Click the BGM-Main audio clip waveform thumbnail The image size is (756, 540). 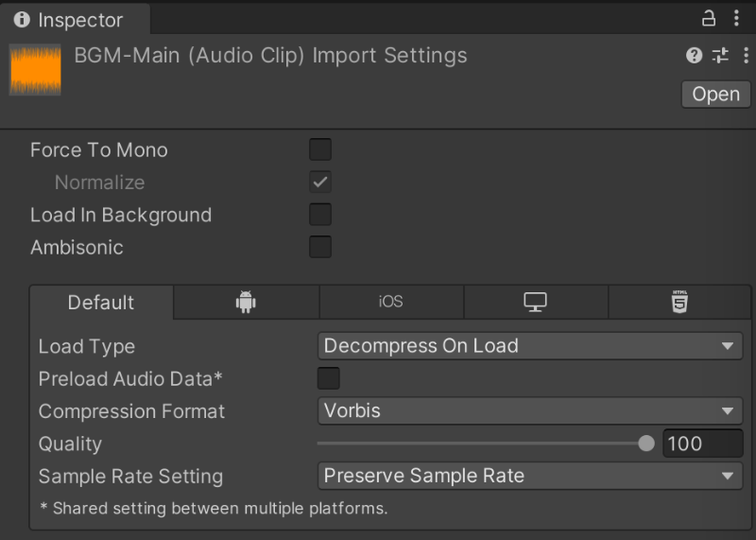(x=36, y=70)
